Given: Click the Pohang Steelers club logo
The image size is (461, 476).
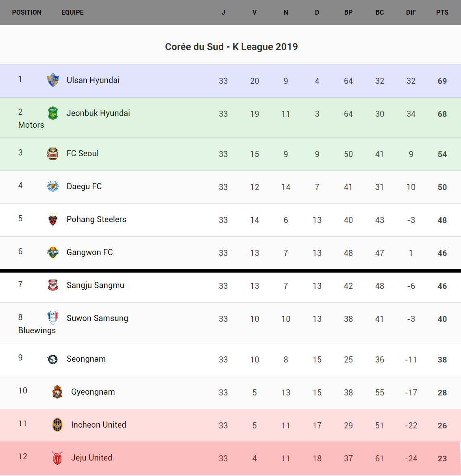Looking at the screenshot, I should (x=53, y=220).
